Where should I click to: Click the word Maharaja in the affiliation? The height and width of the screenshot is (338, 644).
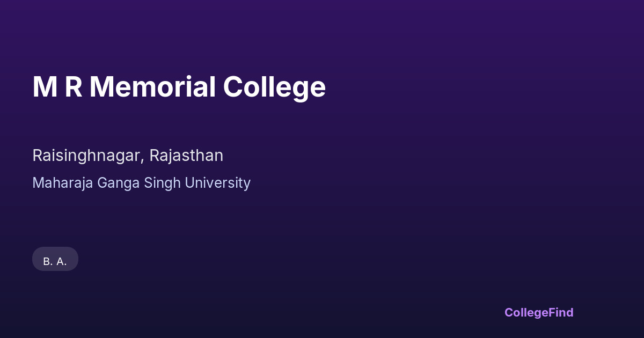click(63, 183)
